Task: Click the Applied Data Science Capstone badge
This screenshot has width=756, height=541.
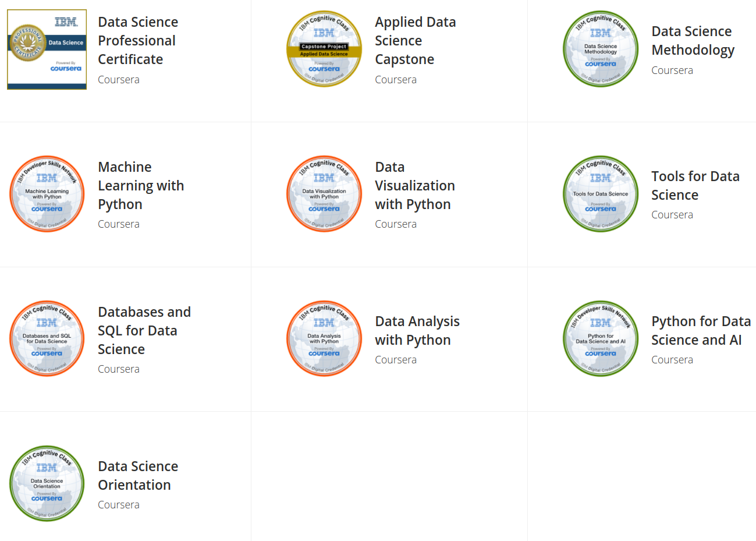Action: pyautogui.click(x=324, y=48)
